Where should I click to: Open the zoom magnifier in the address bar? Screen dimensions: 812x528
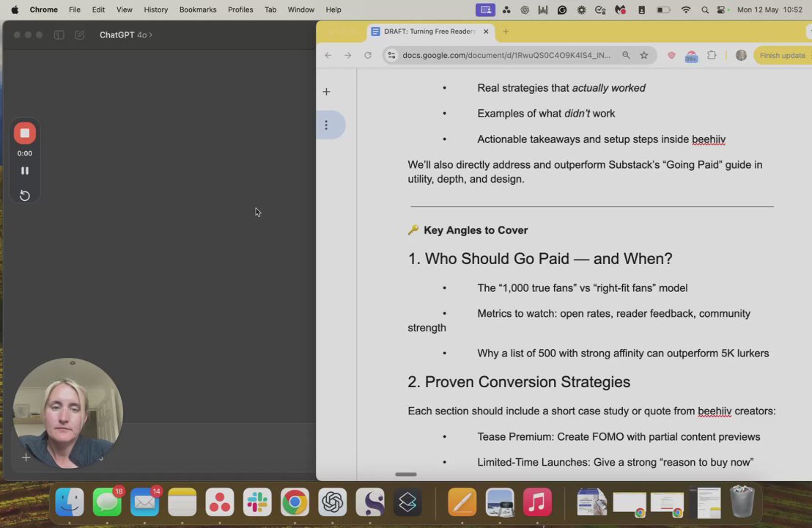(x=626, y=56)
